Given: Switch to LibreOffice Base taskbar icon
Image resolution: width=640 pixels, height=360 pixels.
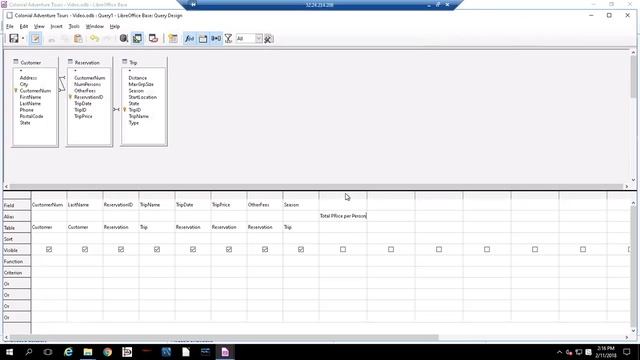Looking at the screenshot, I should pos(225,352).
